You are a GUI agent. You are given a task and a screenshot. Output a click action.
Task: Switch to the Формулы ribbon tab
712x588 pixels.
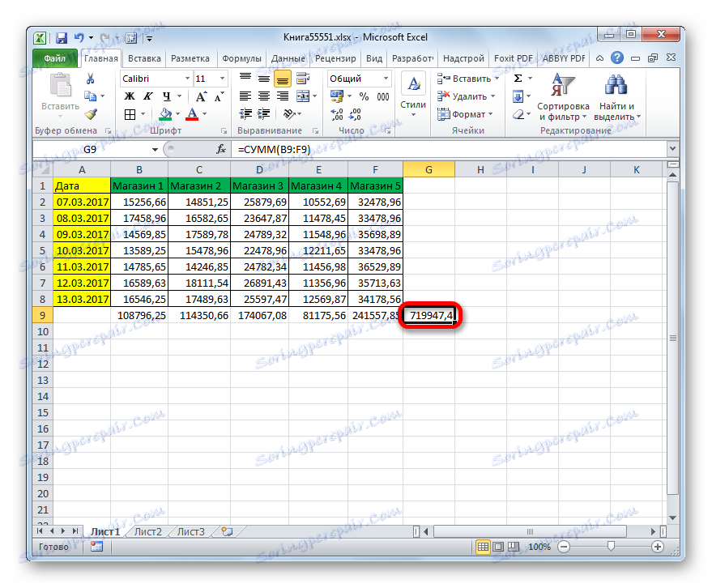(x=241, y=58)
